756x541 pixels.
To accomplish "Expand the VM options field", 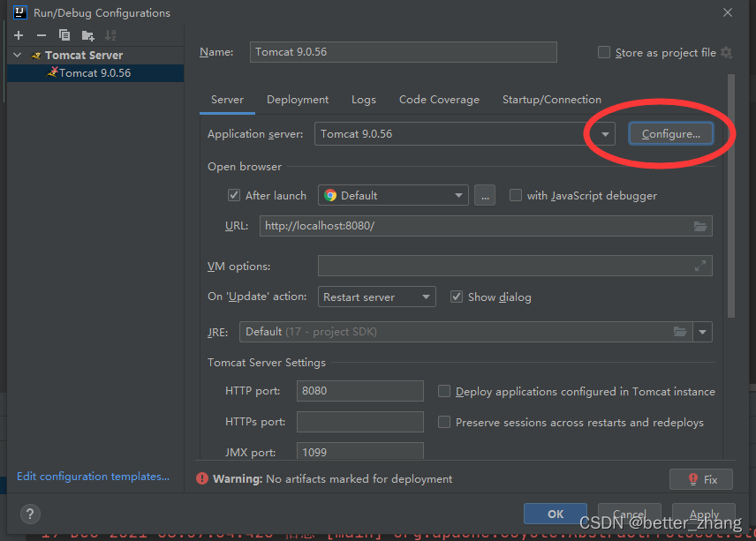I will [x=700, y=266].
